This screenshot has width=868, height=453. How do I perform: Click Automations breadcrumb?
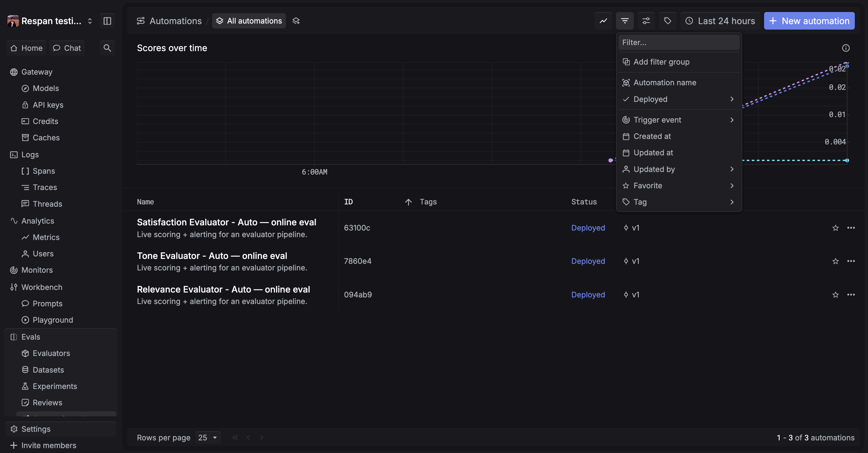pos(169,21)
